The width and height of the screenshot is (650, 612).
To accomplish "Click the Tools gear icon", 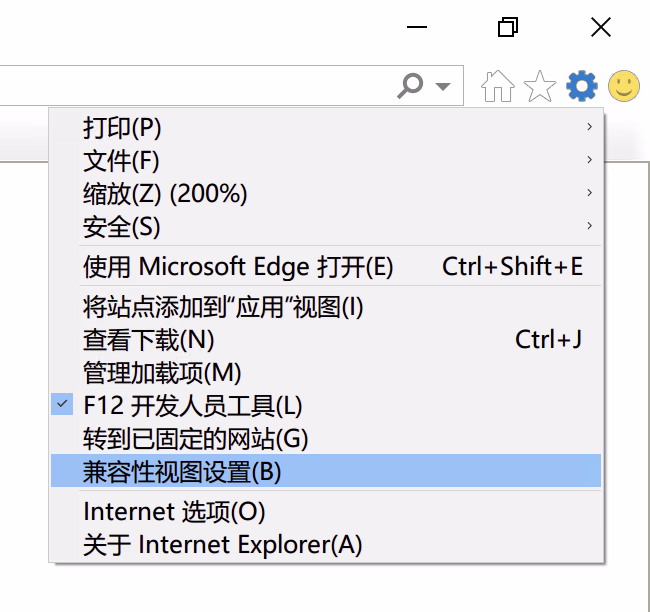I will [582, 87].
